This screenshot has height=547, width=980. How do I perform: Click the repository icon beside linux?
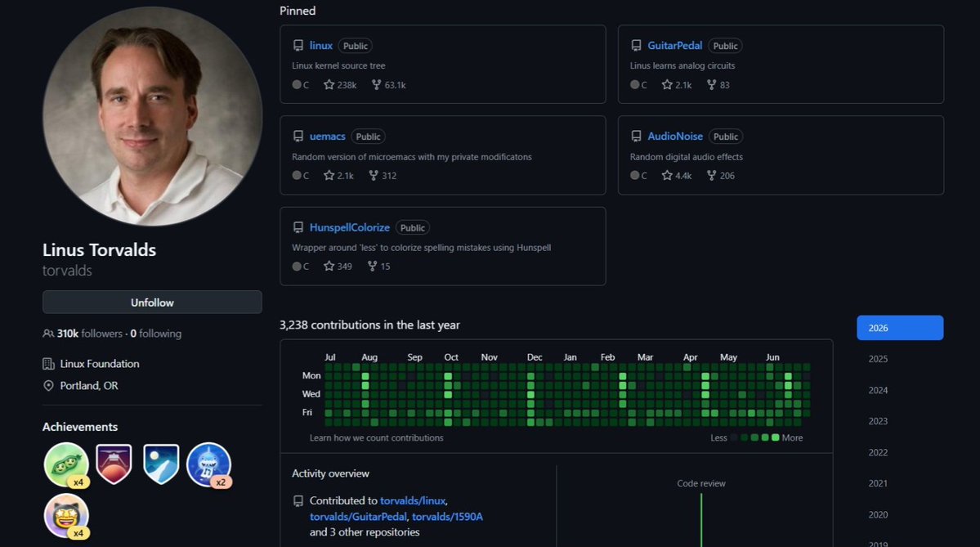298,46
